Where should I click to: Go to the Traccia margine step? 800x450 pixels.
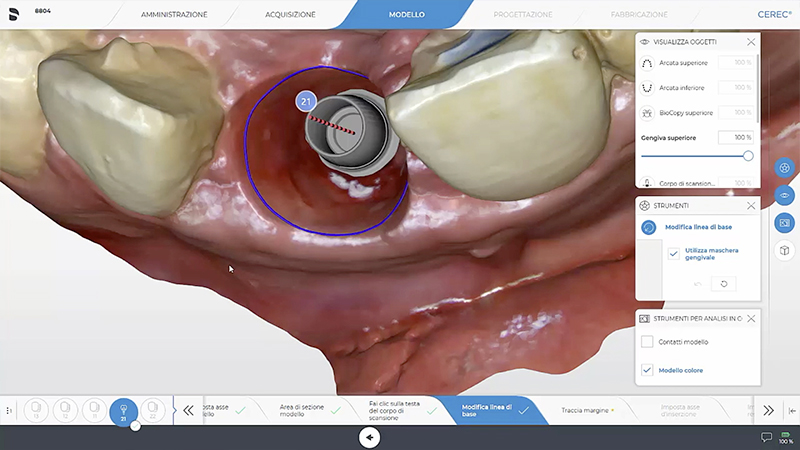[x=587, y=410]
